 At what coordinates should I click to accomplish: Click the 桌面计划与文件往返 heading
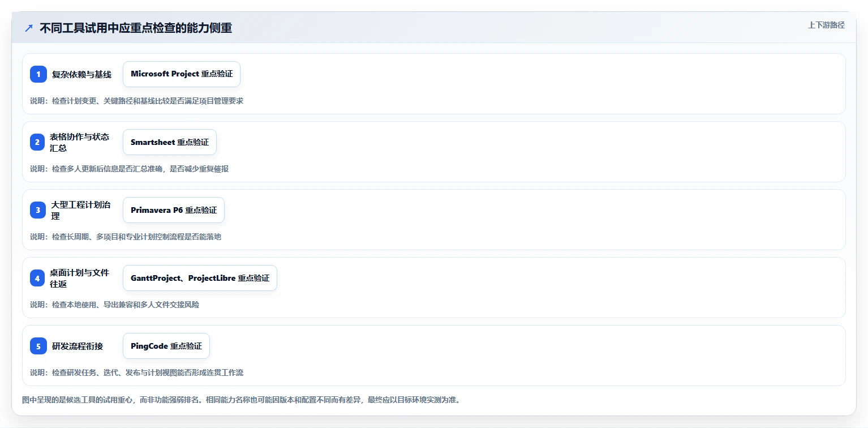pyautogui.click(x=79, y=278)
